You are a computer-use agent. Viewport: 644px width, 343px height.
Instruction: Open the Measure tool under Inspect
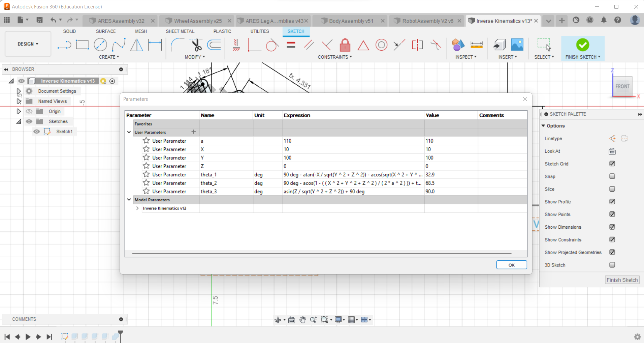coord(477,45)
